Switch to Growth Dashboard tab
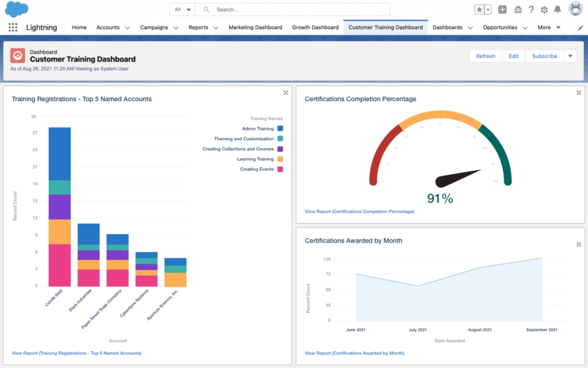This screenshot has height=368, width=588. [x=315, y=28]
